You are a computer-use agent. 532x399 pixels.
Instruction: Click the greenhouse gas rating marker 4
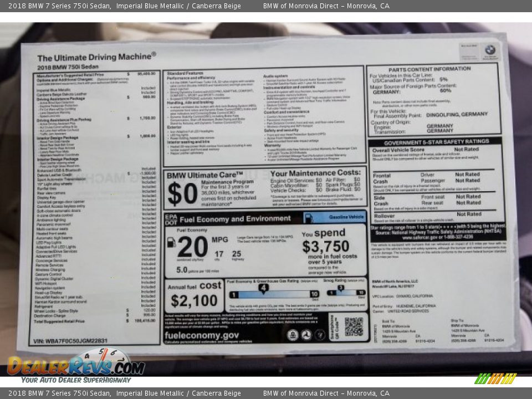pos(264,288)
